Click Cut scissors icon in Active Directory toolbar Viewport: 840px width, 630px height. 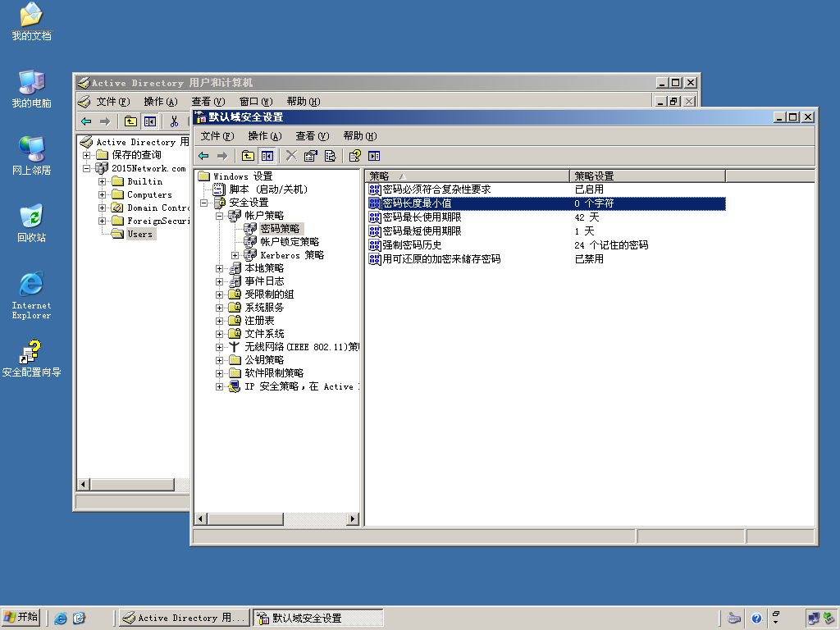point(174,121)
